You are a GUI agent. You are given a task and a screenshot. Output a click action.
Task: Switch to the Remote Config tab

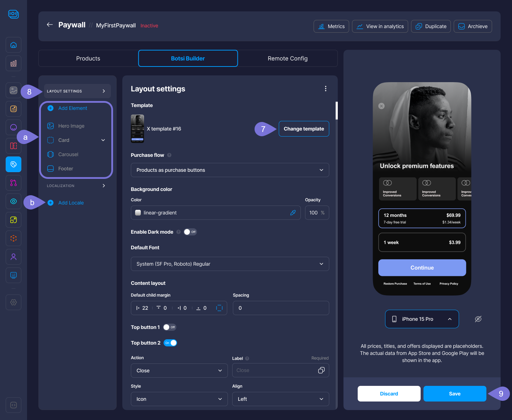[x=287, y=58]
